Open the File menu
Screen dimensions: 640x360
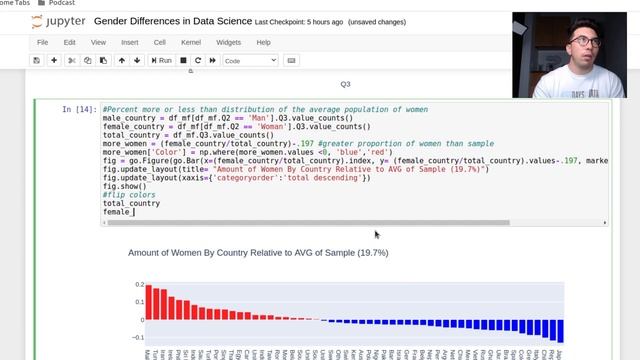coord(42,42)
